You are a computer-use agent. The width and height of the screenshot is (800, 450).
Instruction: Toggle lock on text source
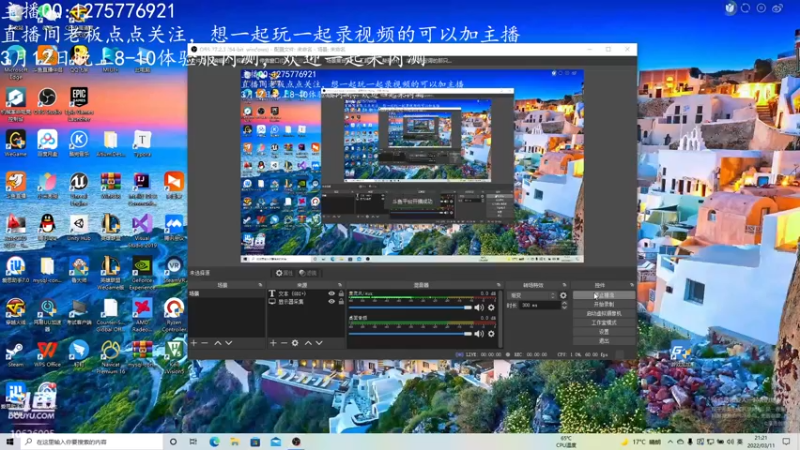point(341,293)
